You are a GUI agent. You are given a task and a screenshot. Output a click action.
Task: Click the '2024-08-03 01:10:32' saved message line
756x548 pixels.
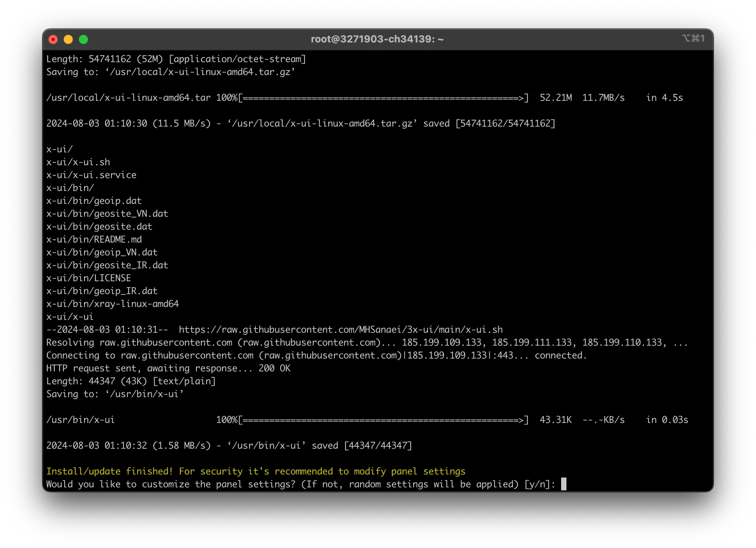pos(229,446)
